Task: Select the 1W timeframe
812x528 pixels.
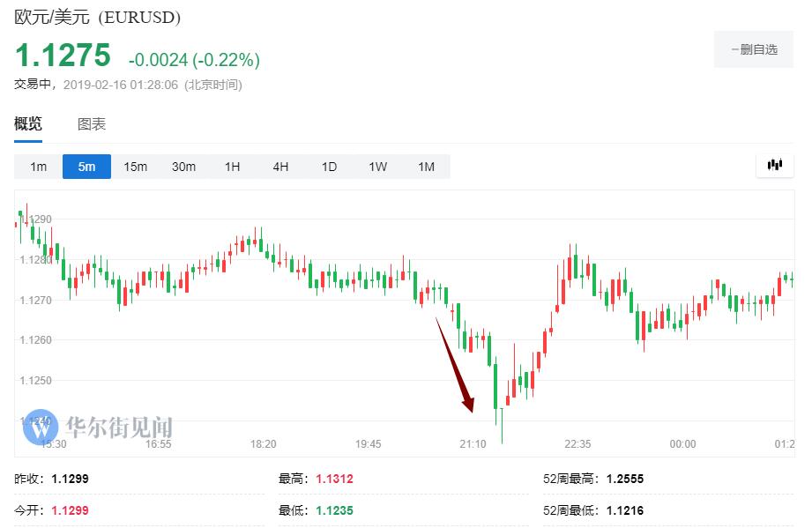Action: coord(377,167)
